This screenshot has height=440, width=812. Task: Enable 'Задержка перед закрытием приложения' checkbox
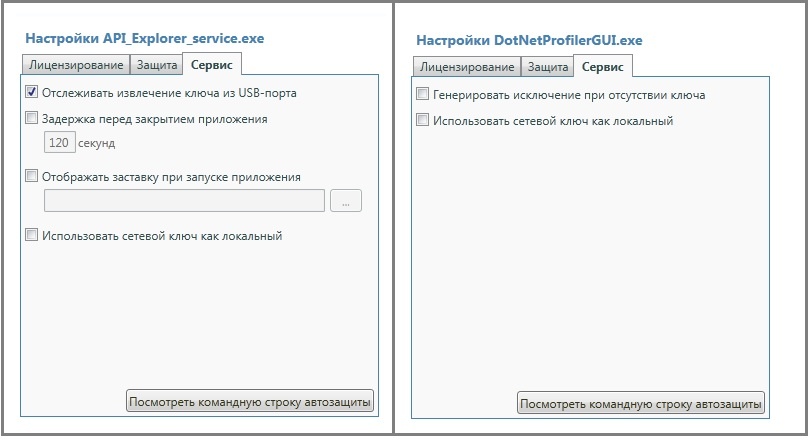[32, 119]
